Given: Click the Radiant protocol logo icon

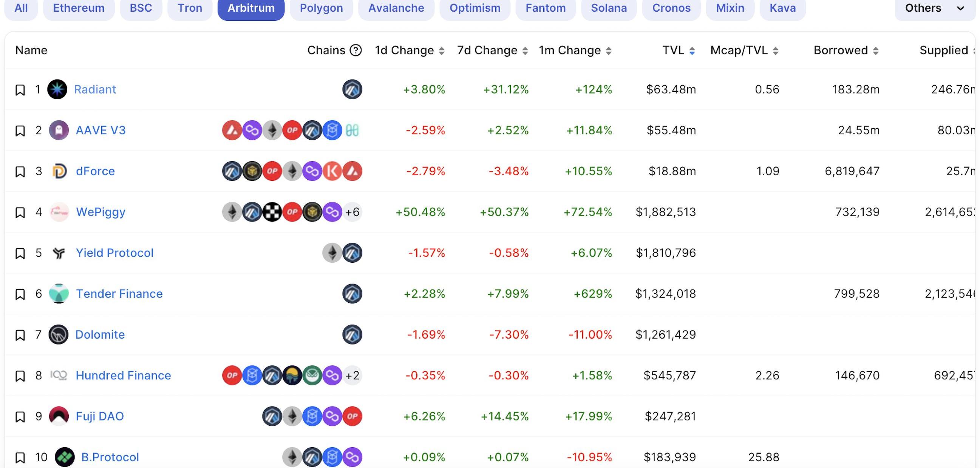Looking at the screenshot, I should coord(57,89).
